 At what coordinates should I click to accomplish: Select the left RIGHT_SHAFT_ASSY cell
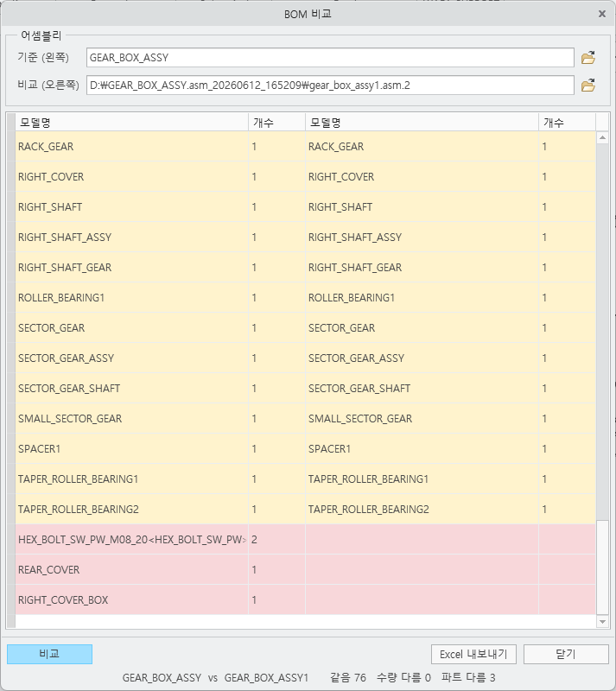(132, 237)
